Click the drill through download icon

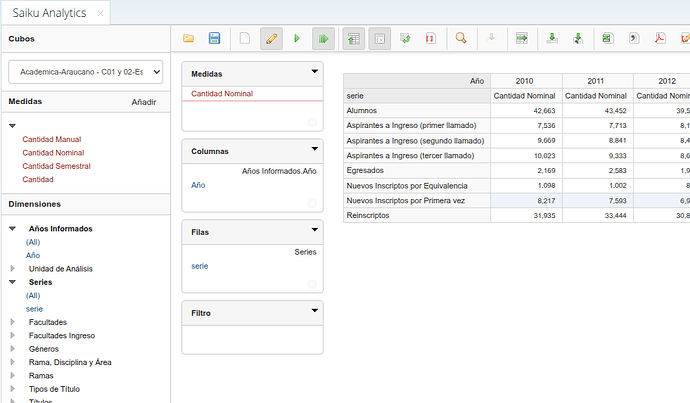552,38
